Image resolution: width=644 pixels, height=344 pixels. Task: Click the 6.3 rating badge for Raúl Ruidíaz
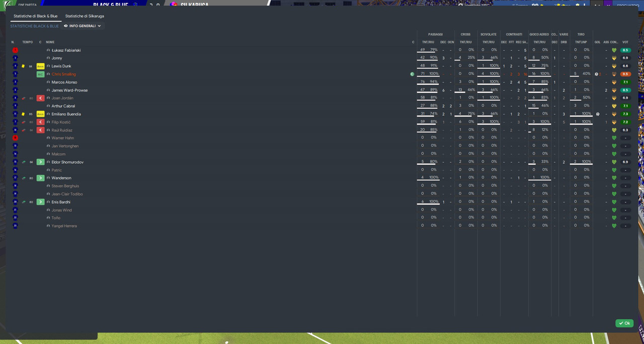[625, 130]
